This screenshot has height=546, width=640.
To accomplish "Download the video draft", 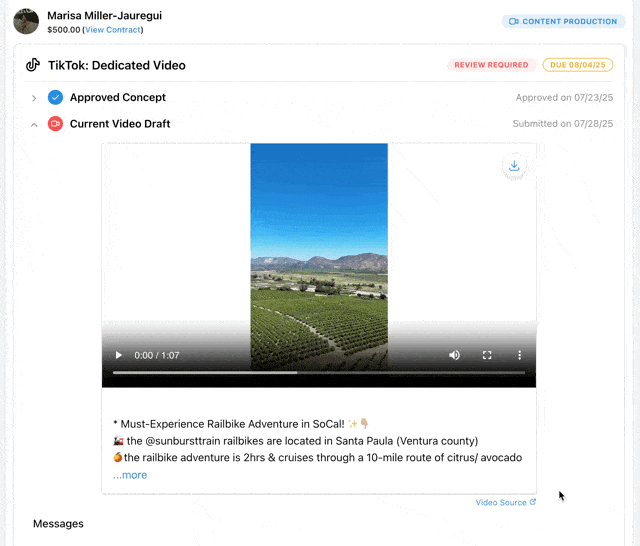I will [x=514, y=166].
